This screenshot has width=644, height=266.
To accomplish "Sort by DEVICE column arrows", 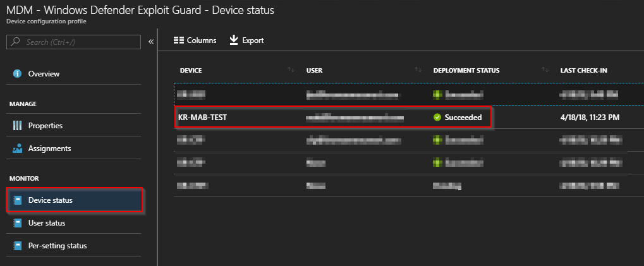I will point(291,70).
